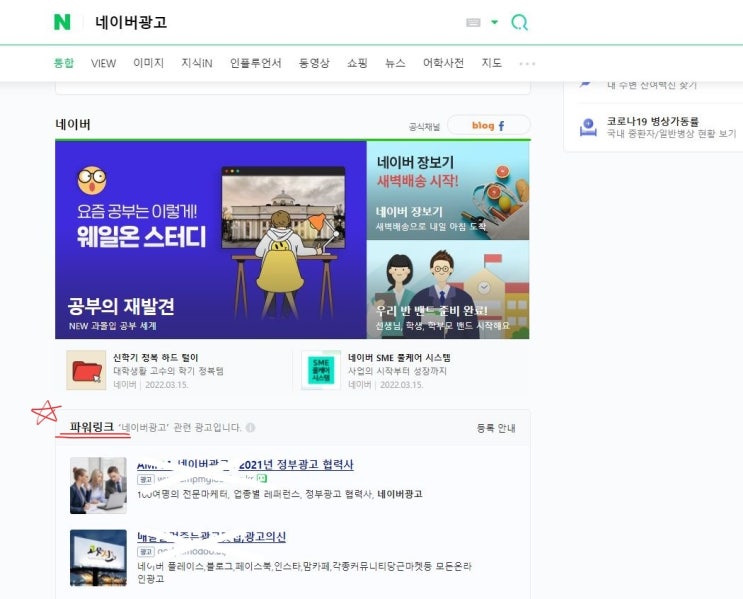
Task: Click the ad description mentioning 정부광고 협력사
Action: [280, 494]
